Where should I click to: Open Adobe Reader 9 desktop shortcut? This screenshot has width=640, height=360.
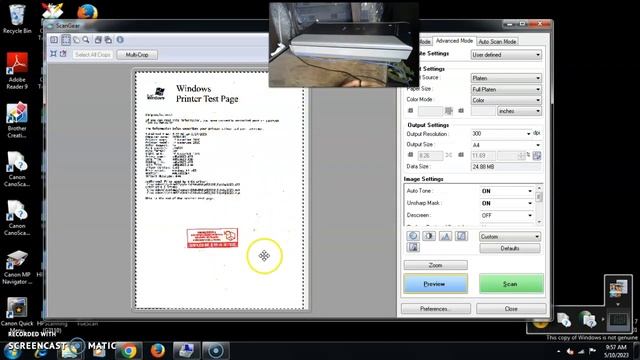(17, 70)
